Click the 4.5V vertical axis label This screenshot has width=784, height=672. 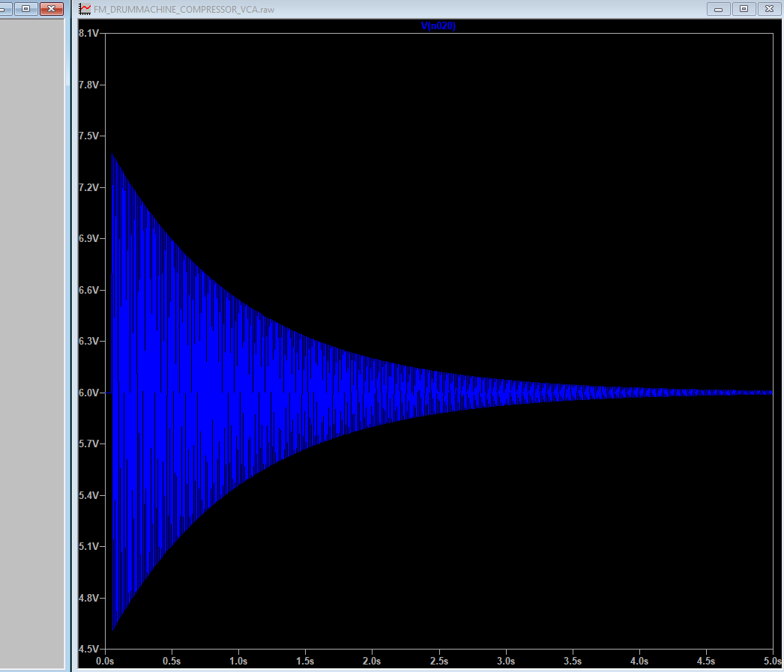(x=88, y=649)
